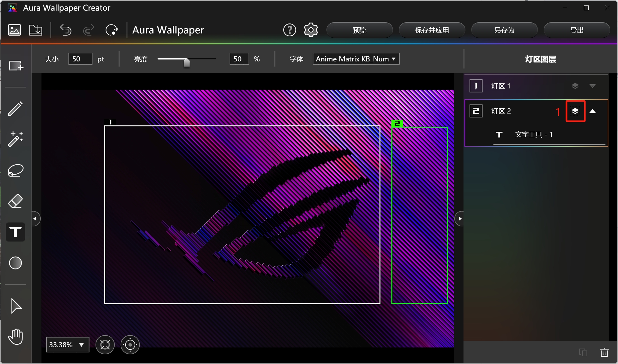
Task: Select the arrow pointer tool
Action: coord(16,306)
